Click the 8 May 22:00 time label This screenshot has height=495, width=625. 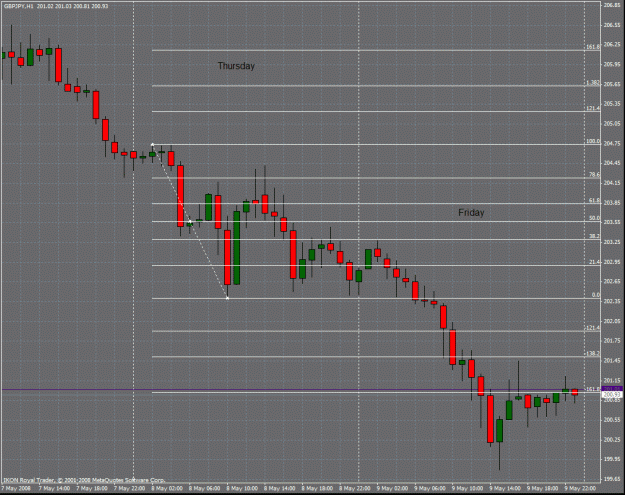355,489
